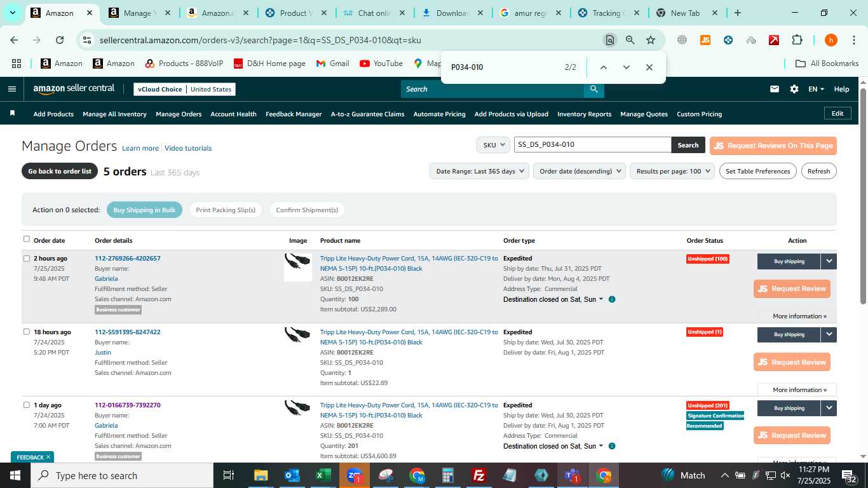868x488 pixels.
Task: Open the tab search chevron button
Action: [x=12, y=13]
